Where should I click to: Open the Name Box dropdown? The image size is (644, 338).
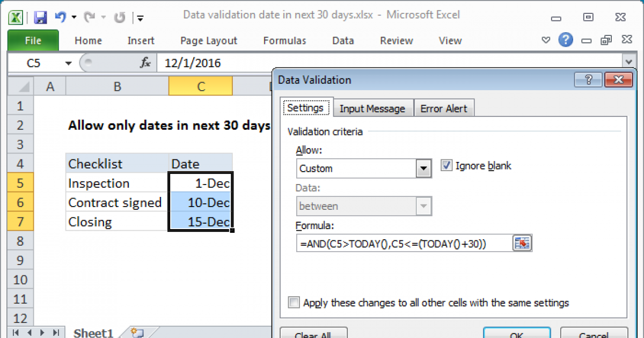[x=68, y=63]
